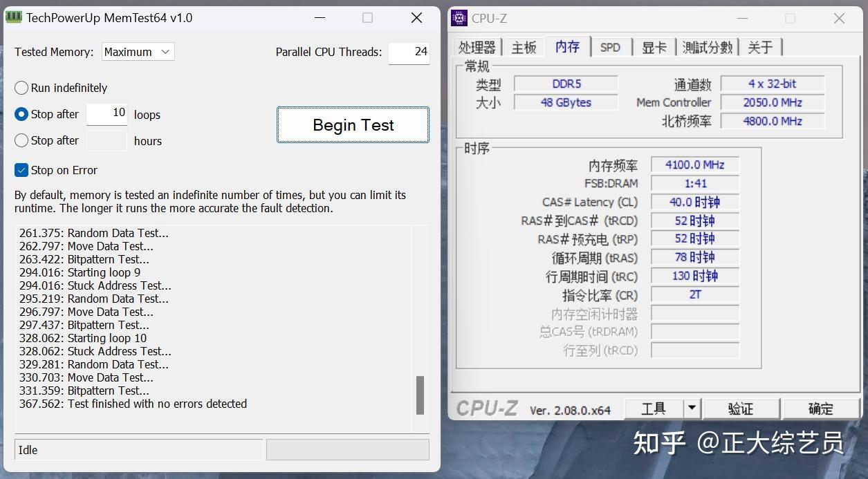Click the tRAS 78 时钟 value
The height and width of the screenshot is (479, 868).
[x=695, y=257]
